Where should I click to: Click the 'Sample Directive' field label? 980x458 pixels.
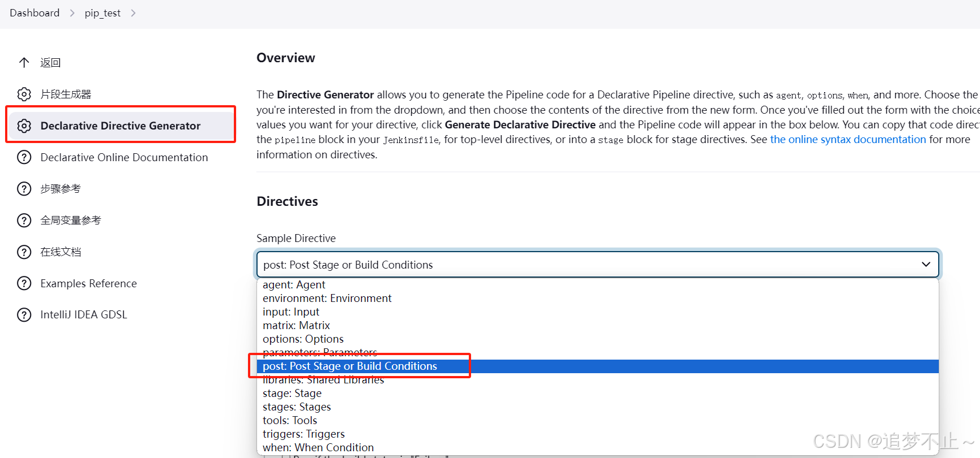coord(296,238)
